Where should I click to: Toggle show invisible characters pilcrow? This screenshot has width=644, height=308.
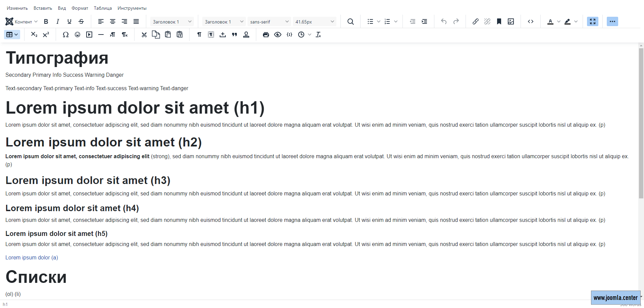click(199, 35)
